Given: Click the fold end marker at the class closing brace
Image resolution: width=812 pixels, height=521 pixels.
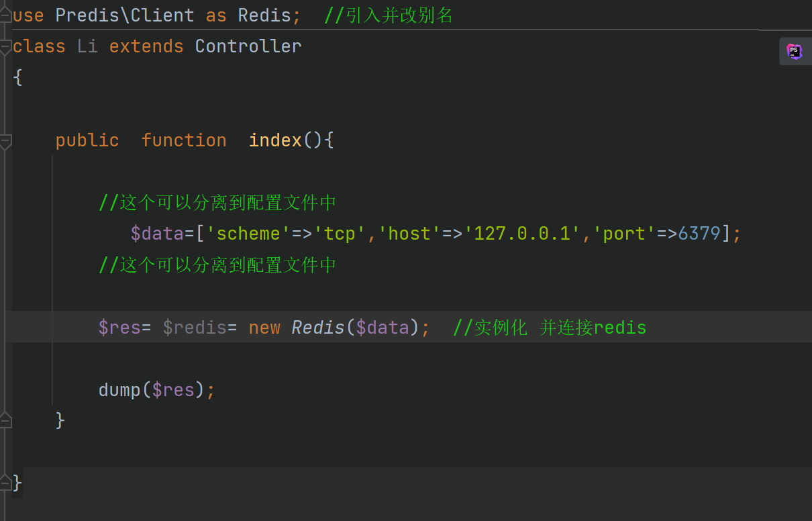Looking at the screenshot, I should (5, 483).
